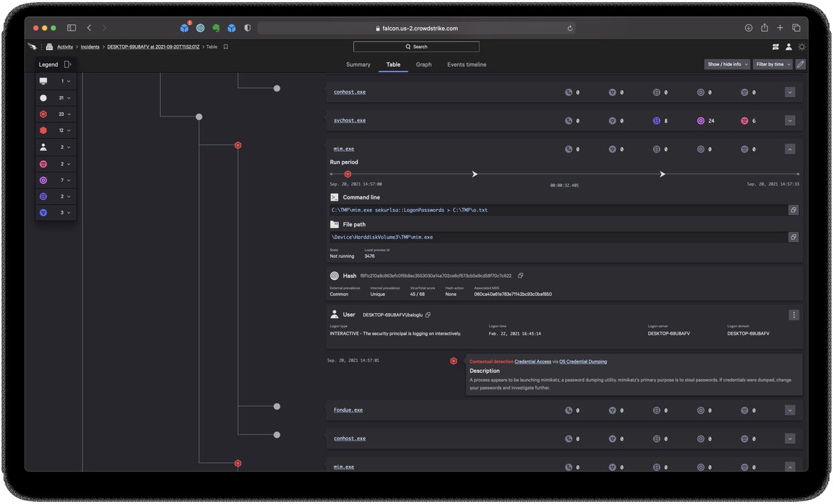The width and height of the screenshot is (833, 504).
Task: Copy the mim.exe command line with the copy icon
Action: 793,210
